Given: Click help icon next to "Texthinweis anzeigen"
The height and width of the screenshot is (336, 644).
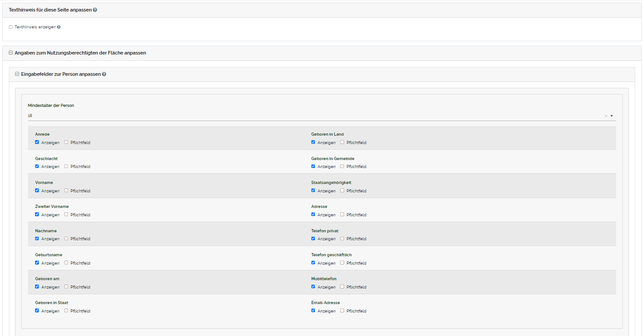Looking at the screenshot, I should tap(59, 27).
